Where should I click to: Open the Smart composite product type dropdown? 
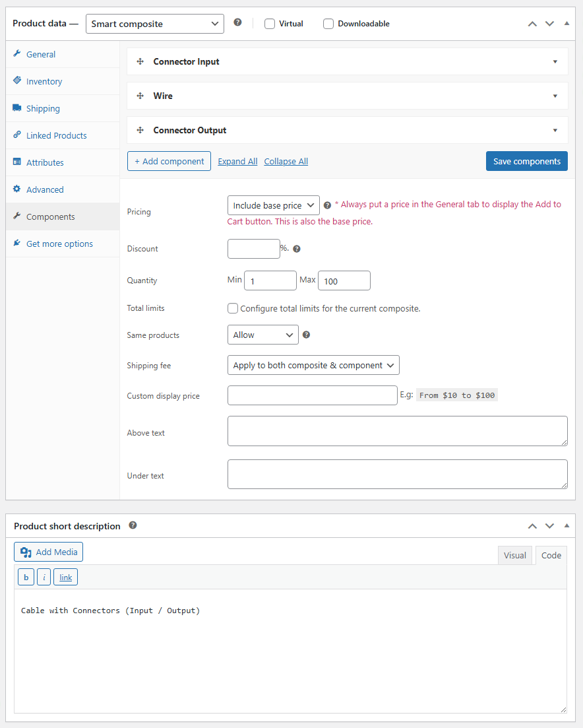pyautogui.click(x=155, y=24)
